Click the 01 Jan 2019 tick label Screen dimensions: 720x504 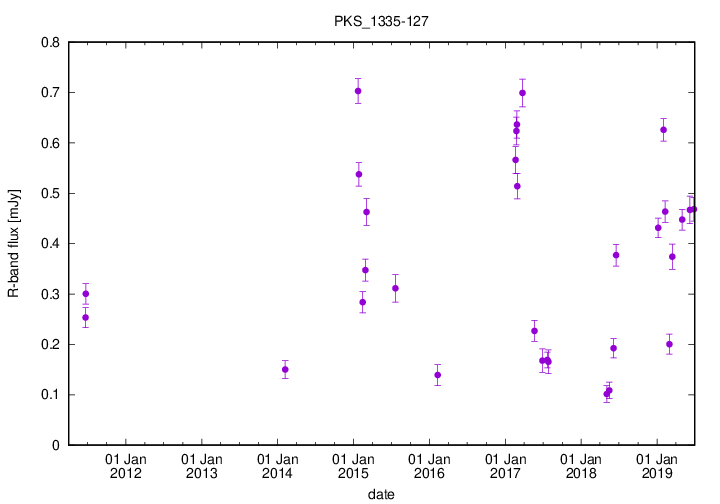(655, 465)
